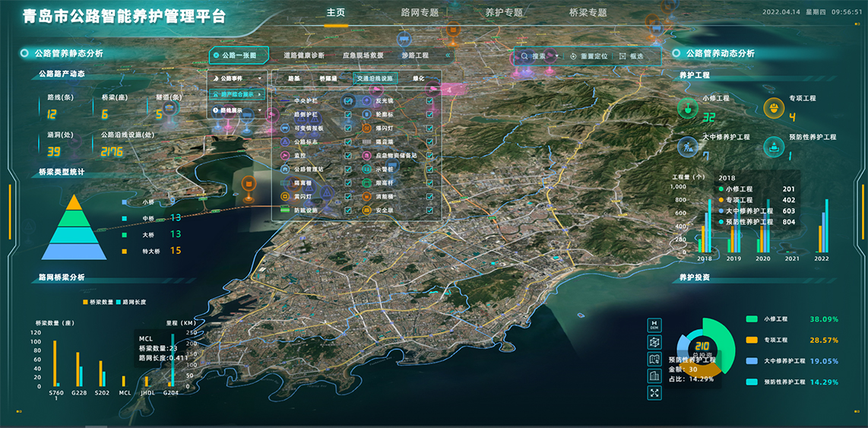Uncheck the 安全岛 checkbox
The image size is (868, 428).
pos(430,210)
